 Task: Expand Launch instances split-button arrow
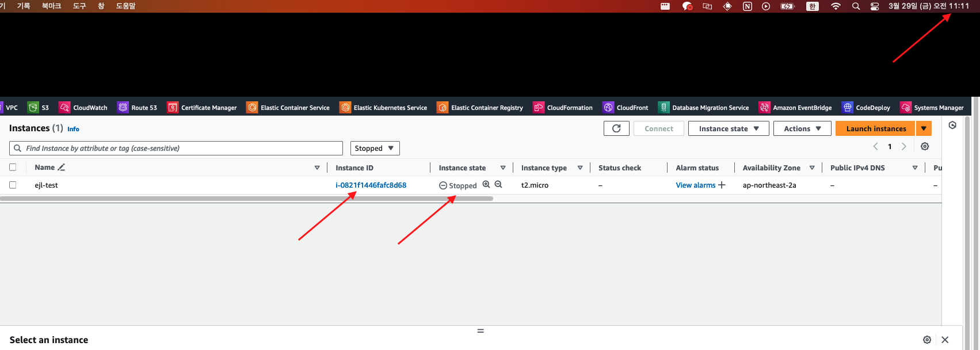[x=924, y=128]
